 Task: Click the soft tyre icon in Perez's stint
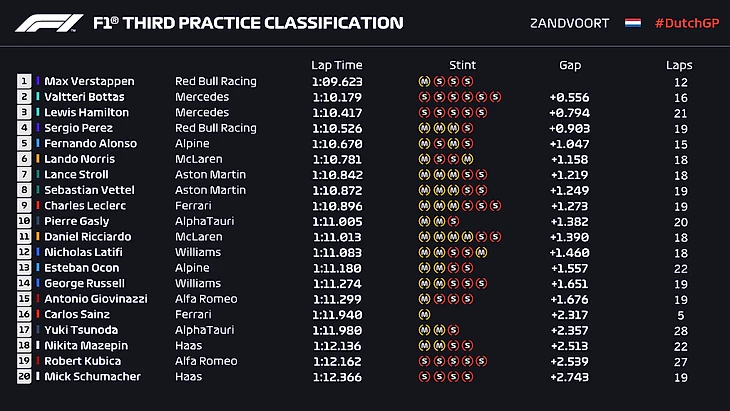tap(467, 128)
